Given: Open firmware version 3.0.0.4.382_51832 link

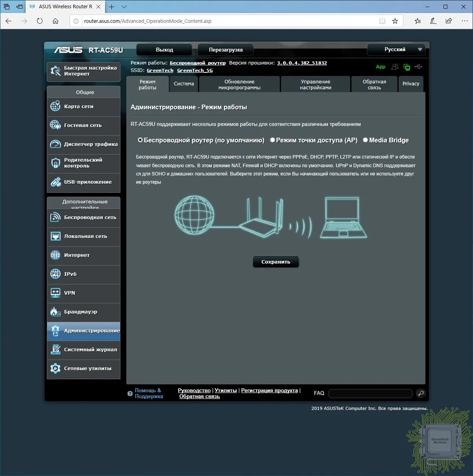Looking at the screenshot, I should 302,63.
